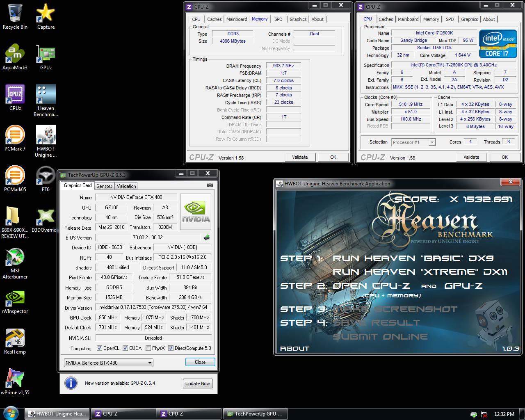Click the BIOS save chip icon in GPU-Z
Image resolution: width=525 pixels, height=420 pixels.
207,237
